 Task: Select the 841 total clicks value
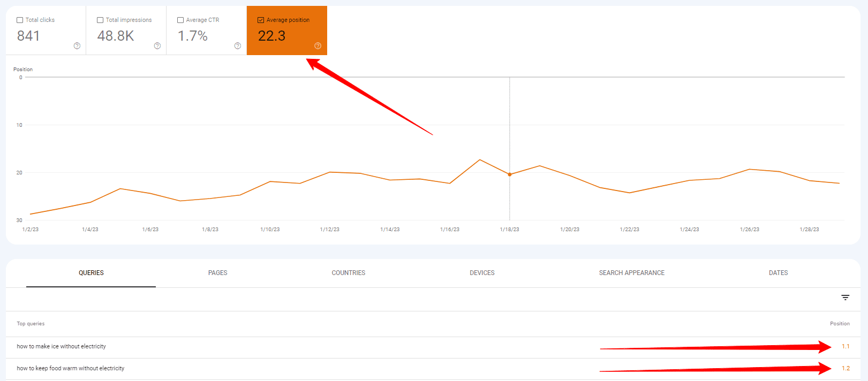[x=28, y=36]
